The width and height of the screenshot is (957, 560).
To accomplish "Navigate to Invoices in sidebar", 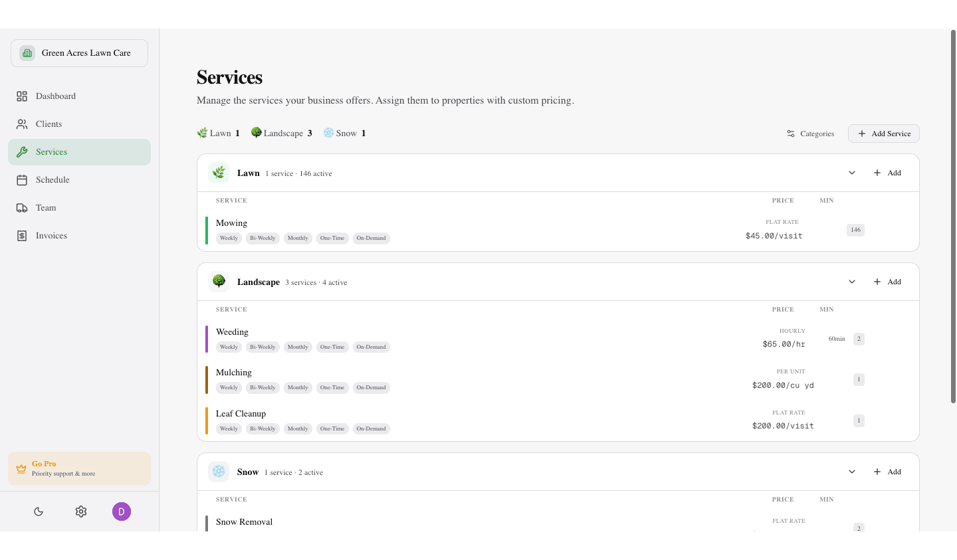I will click(x=51, y=236).
